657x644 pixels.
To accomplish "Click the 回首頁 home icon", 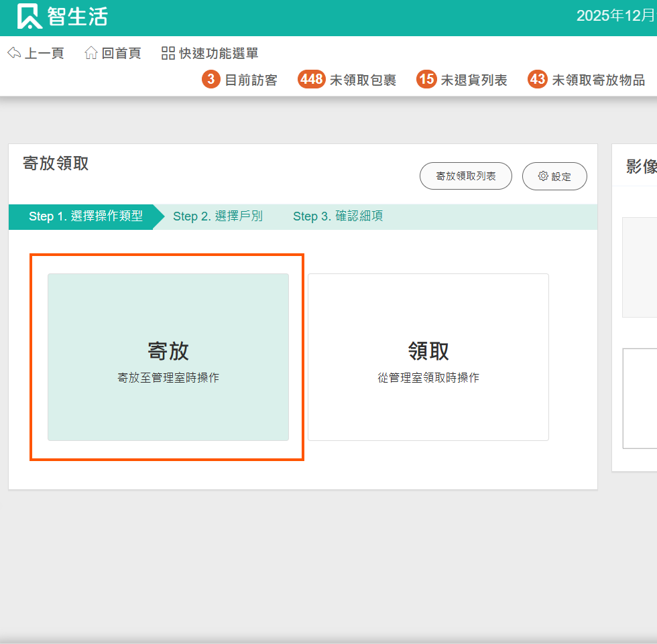I will point(91,54).
